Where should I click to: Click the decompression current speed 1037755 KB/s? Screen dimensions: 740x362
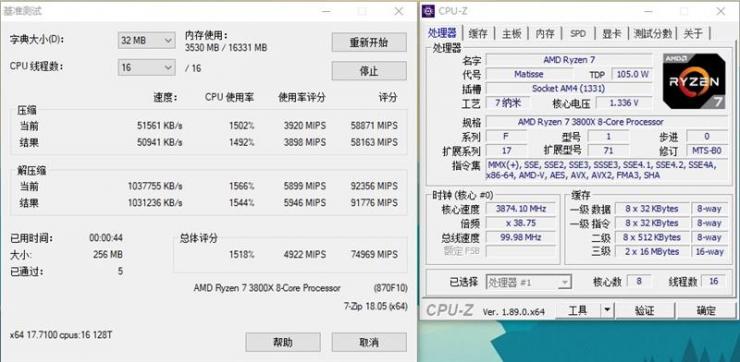(155, 186)
